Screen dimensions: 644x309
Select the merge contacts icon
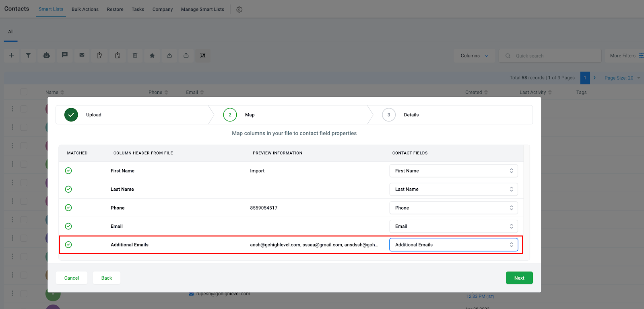(203, 56)
